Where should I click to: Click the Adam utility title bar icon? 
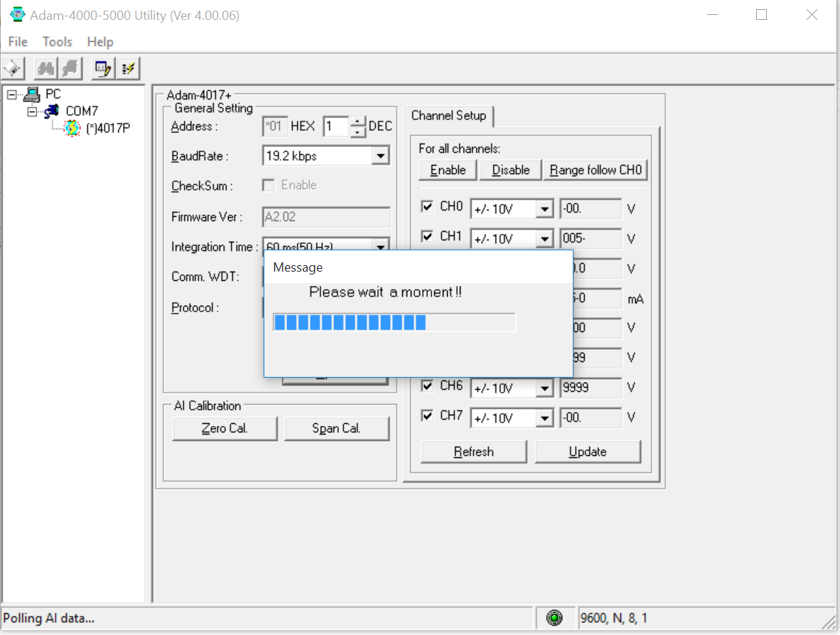[17, 14]
